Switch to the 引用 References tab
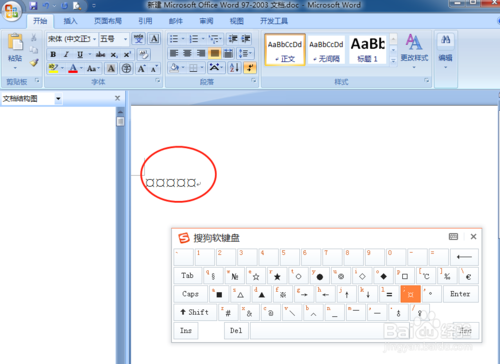 coord(145,21)
